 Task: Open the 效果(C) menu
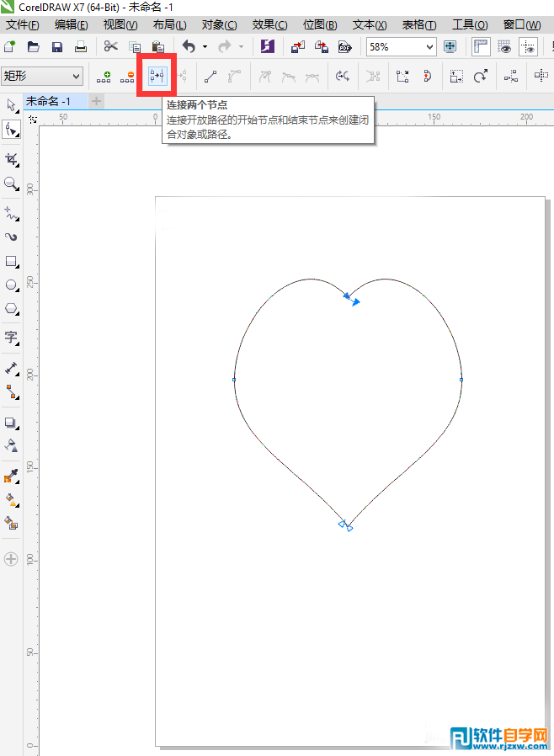pos(269,25)
